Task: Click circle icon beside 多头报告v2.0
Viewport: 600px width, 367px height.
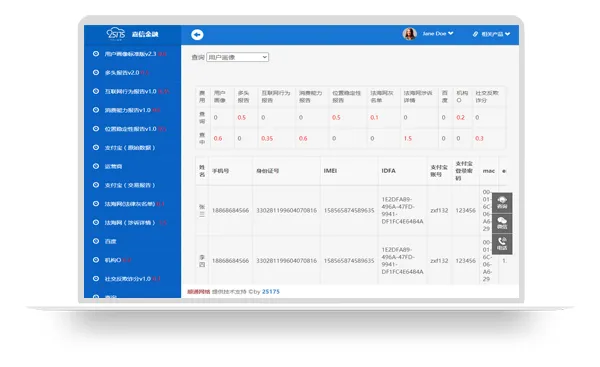Action: pos(96,72)
